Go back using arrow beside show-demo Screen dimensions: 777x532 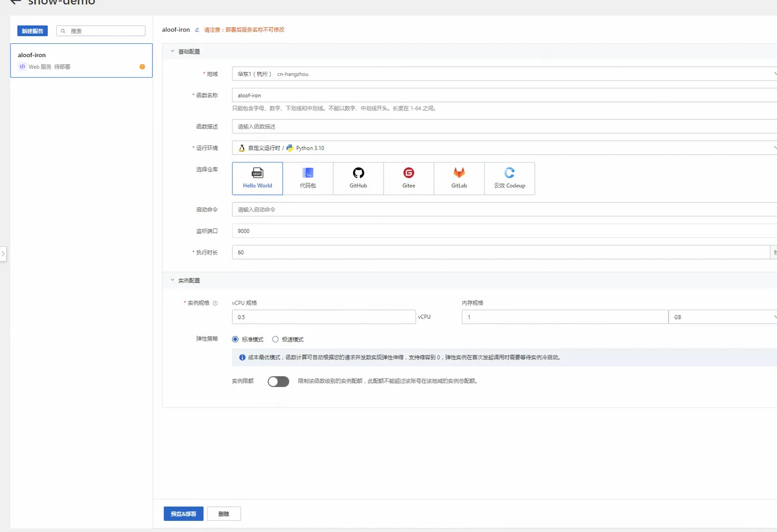pos(16,2)
